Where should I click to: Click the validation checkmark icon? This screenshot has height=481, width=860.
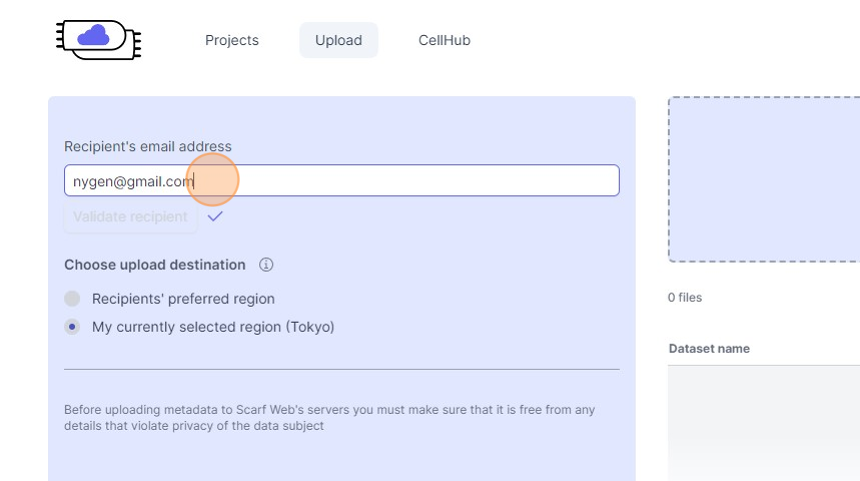click(x=215, y=216)
